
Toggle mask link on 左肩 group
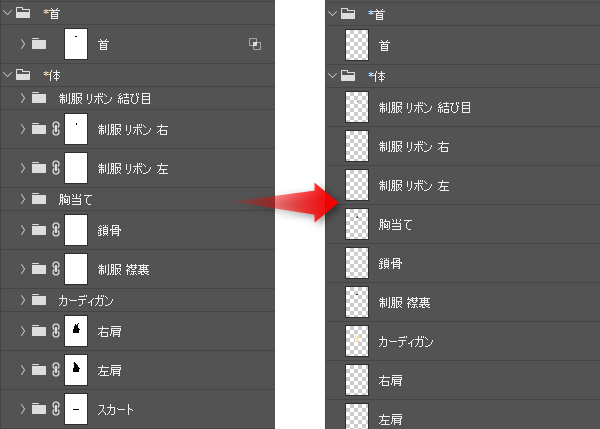click(56, 370)
